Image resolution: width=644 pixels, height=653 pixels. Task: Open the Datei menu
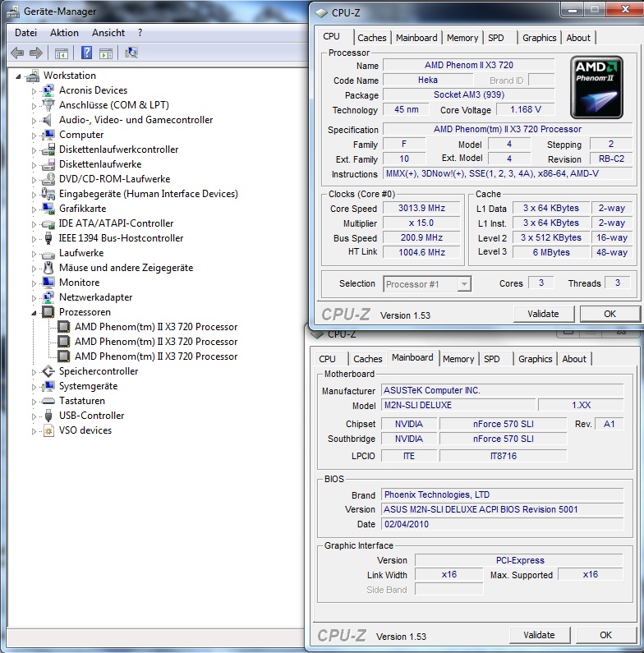click(25, 33)
